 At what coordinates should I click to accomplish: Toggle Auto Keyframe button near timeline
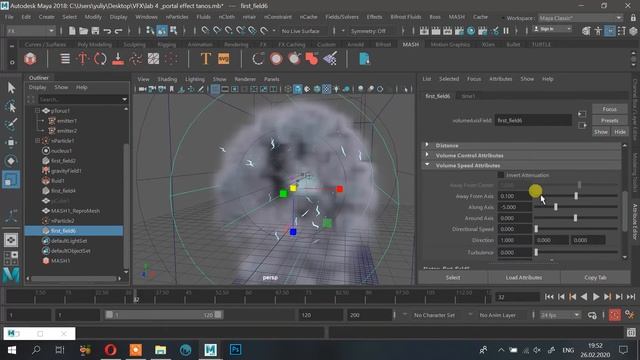point(615,315)
